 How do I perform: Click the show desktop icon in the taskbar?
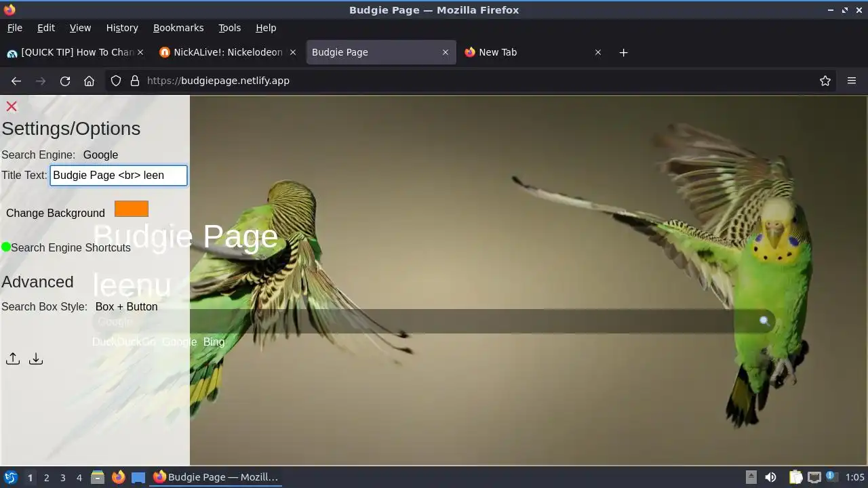138,477
